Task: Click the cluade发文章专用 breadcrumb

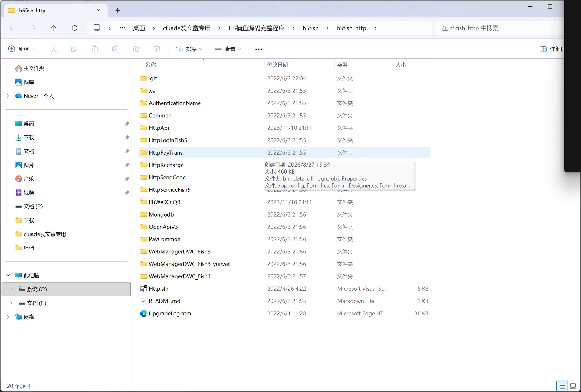Action: click(187, 28)
